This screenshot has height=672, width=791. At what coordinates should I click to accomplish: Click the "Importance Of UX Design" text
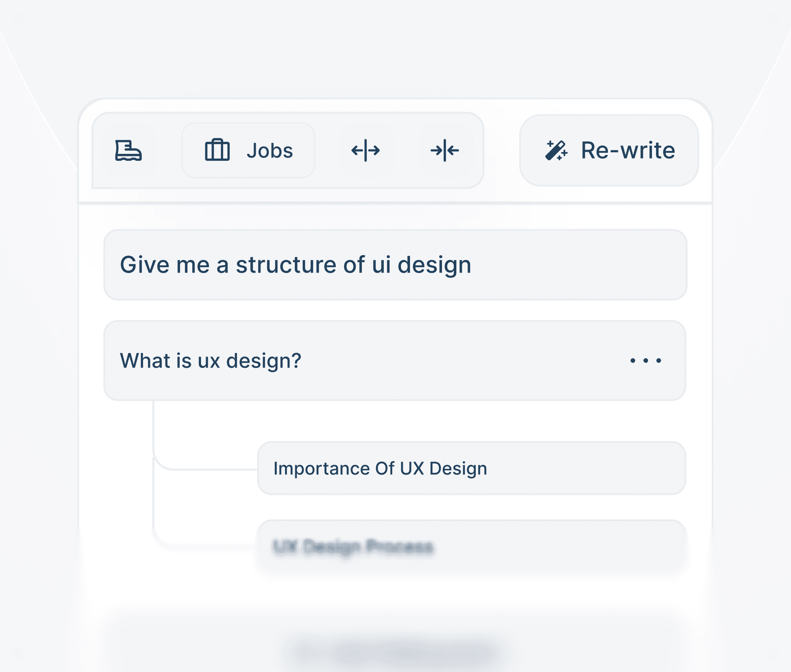click(380, 469)
